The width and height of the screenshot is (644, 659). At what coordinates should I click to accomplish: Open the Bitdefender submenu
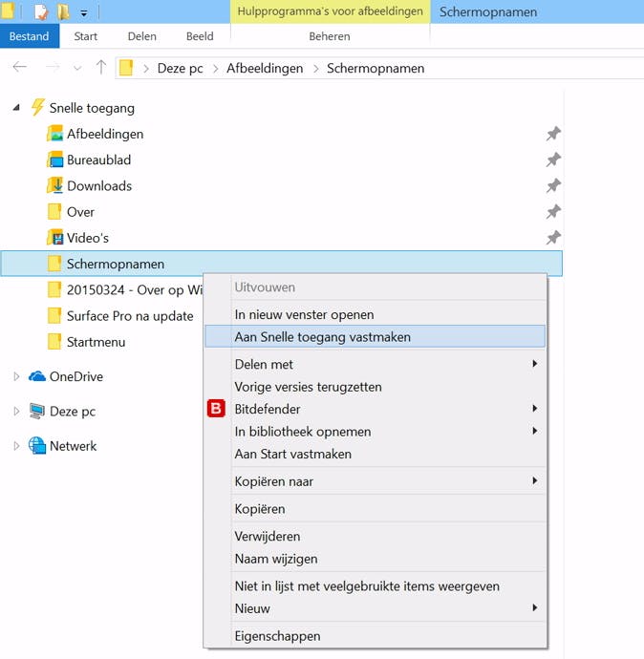tap(375, 409)
